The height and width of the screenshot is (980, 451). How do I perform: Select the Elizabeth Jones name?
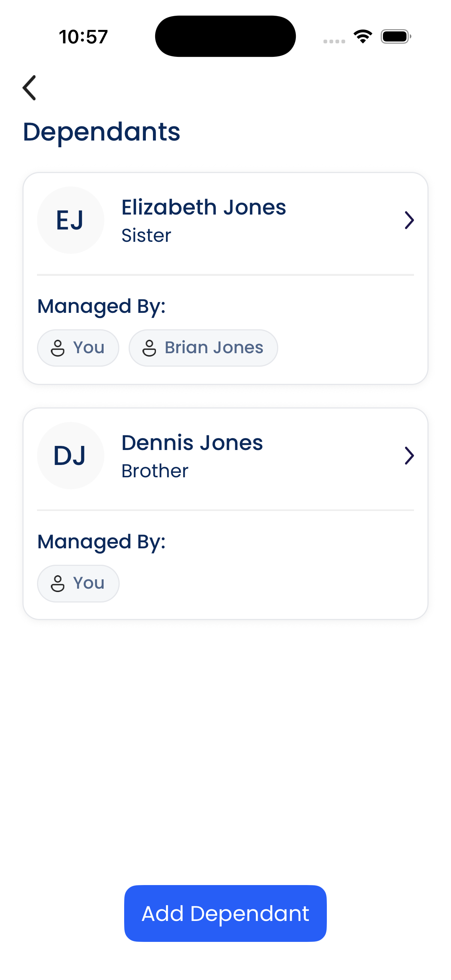click(203, 208)
